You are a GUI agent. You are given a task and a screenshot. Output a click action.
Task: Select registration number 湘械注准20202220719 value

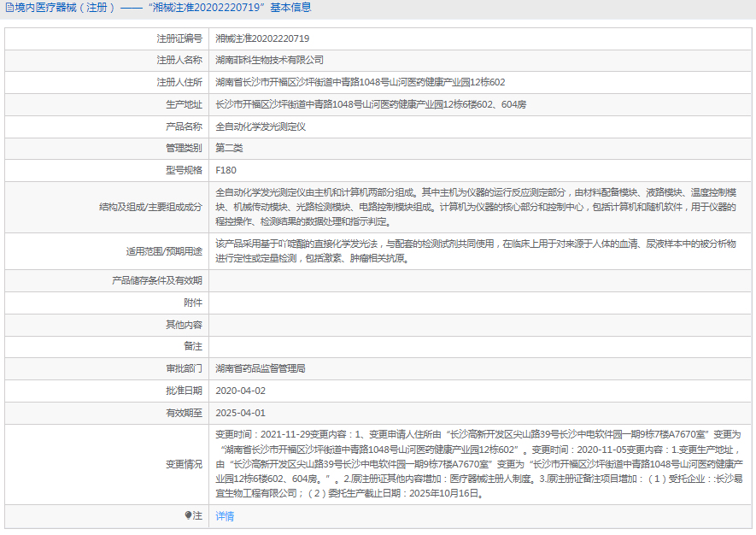click(x=262, y=38)
